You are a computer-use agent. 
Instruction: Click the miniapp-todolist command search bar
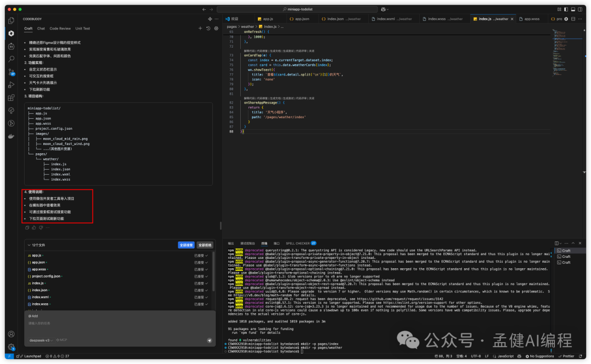click(x=297, y=9)
